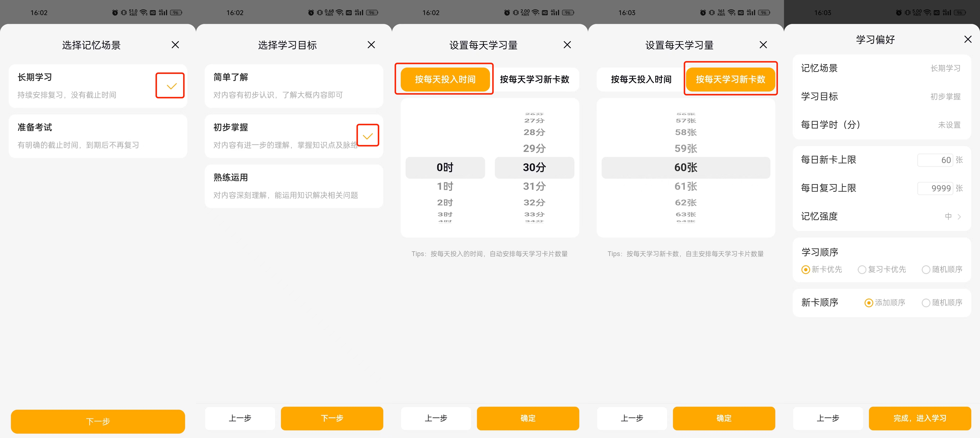
Task: Choose the 熟练运用 learning goal
Action: pyautogui.click(x=294, y=186)
